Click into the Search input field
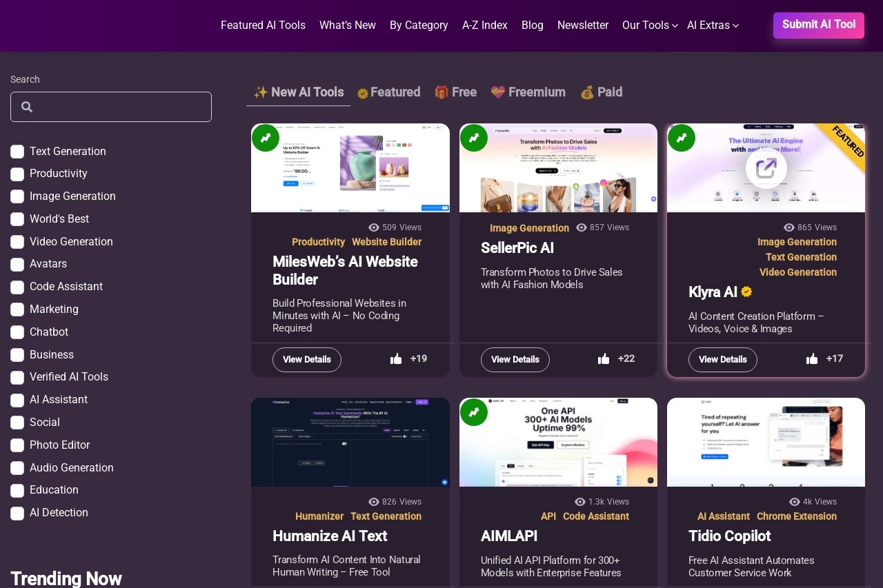The image size is (883, 588). click(111, 107)
